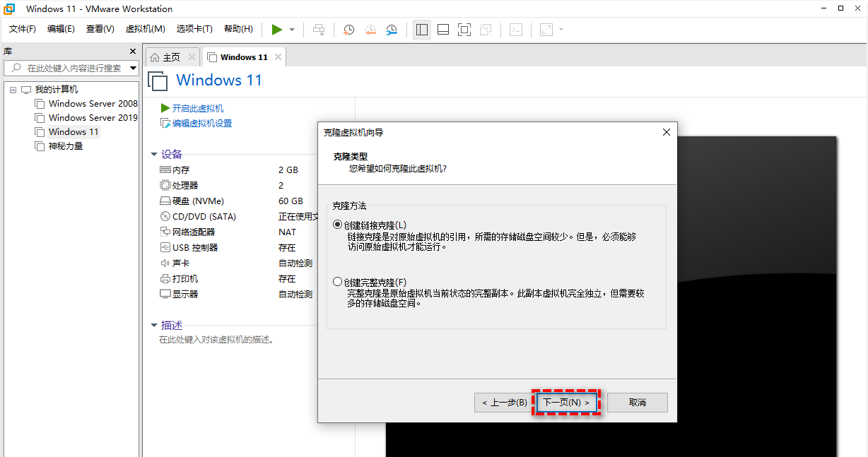The image size is (868, 457).
Task: Select the take snapshot icon
Action: pyautogui.click(x=348, y=30)
